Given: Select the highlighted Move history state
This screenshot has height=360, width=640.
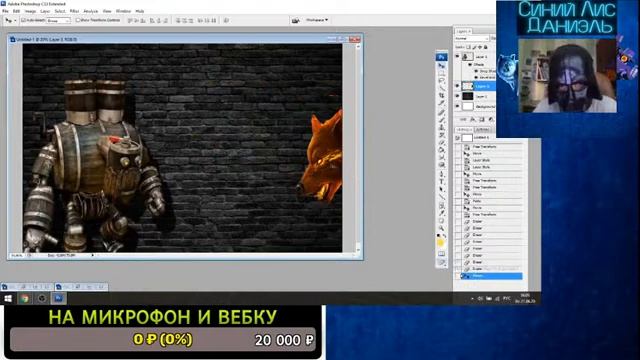Looking at the screenshot, I should [491, 276].
